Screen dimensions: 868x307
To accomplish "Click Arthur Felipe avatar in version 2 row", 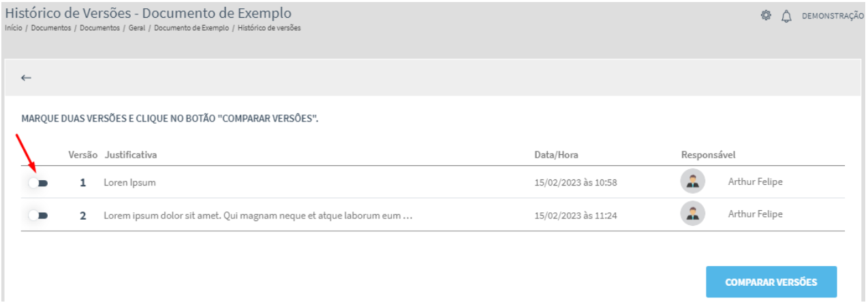I will pyautogui.click(x=692, y=214).
